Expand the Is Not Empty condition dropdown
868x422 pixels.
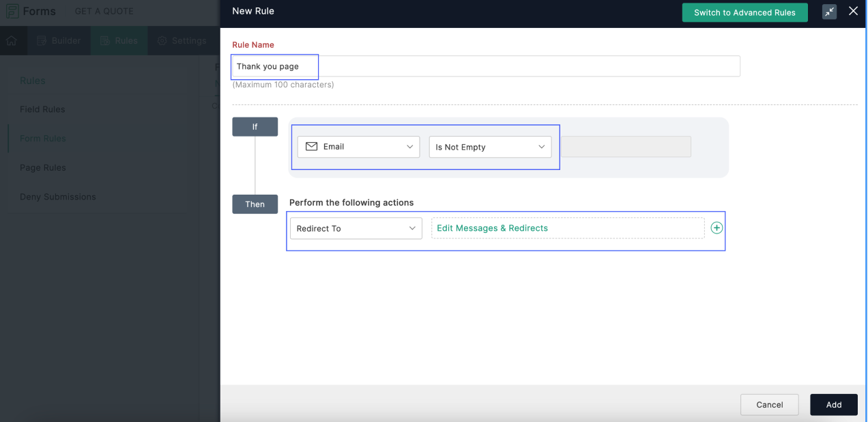coord(490,147)
